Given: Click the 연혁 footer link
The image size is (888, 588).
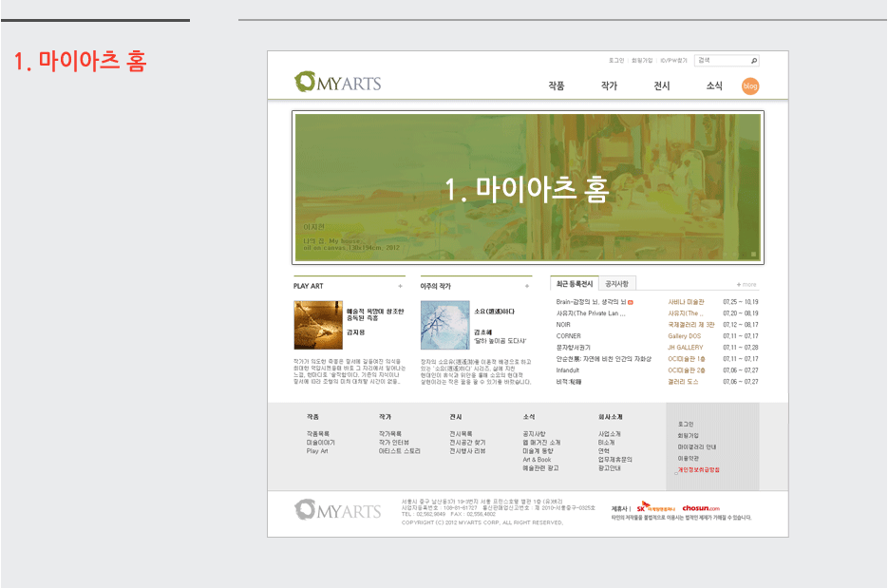Looking at the screenshot, I should click(604, 451).
